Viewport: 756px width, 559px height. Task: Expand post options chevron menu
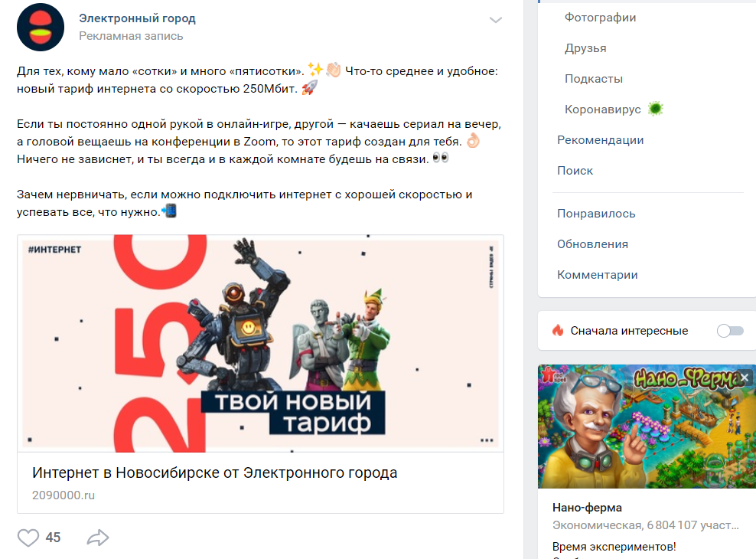pyautogui.click(x=496, y=20)
